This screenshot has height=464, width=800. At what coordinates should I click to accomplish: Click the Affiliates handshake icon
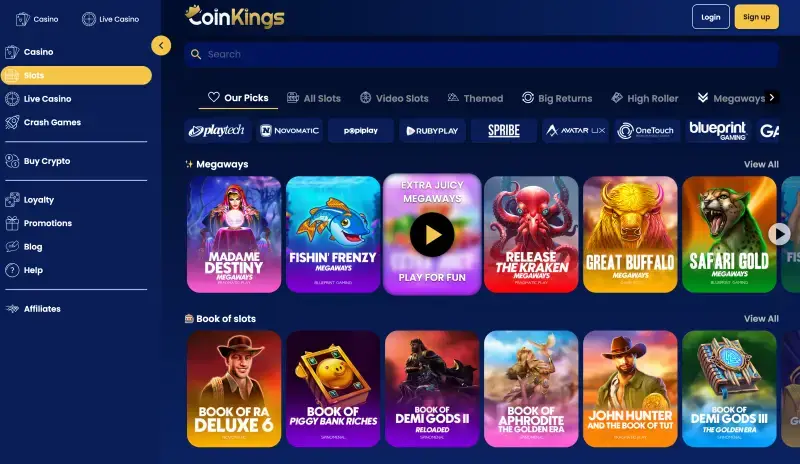12,309
